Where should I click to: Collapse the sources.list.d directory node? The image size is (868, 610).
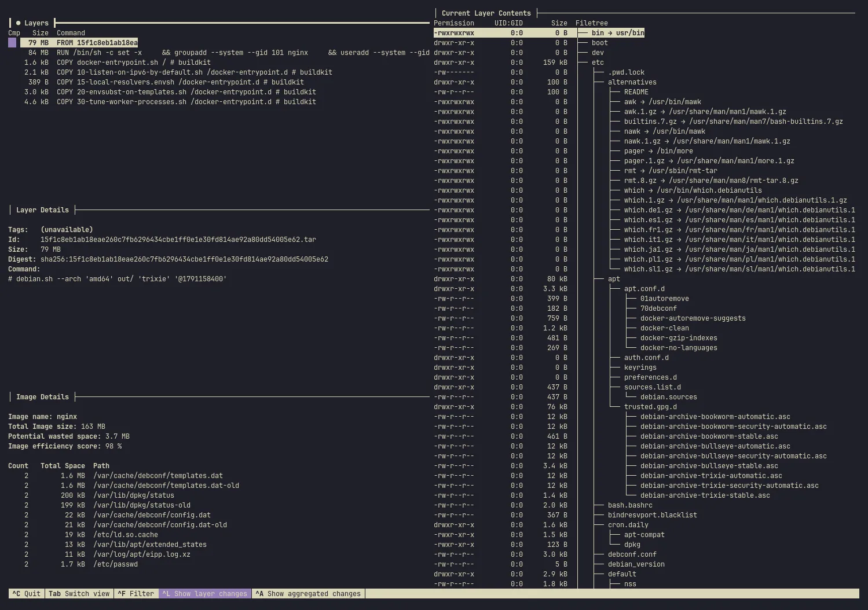653,387
